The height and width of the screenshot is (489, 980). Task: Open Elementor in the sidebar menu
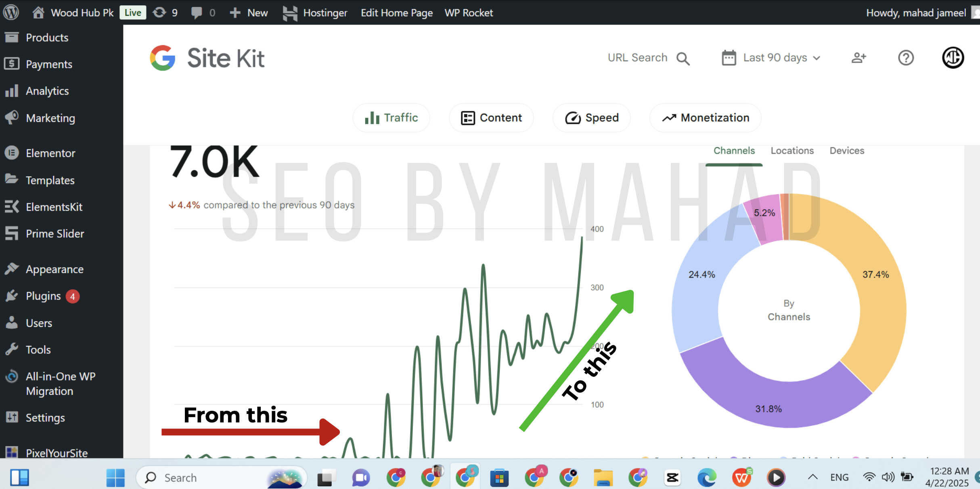pos(50,153)
